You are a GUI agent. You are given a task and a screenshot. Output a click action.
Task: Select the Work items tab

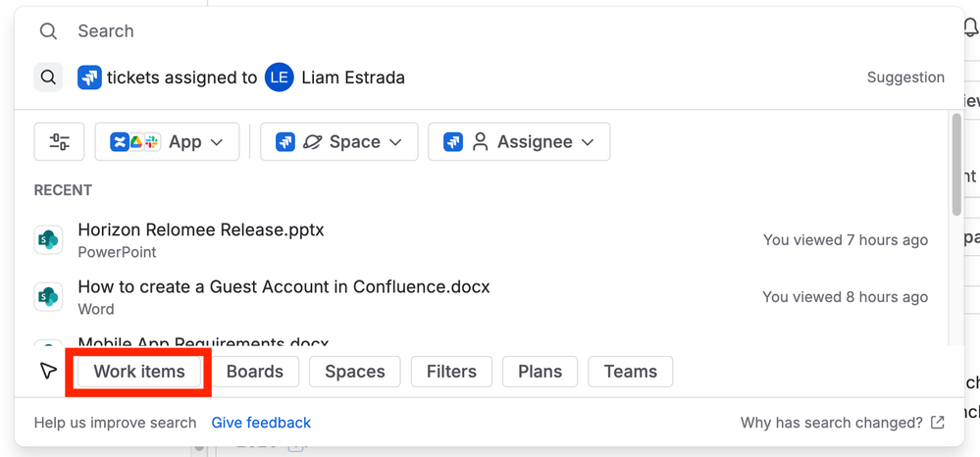coord(139,372)
